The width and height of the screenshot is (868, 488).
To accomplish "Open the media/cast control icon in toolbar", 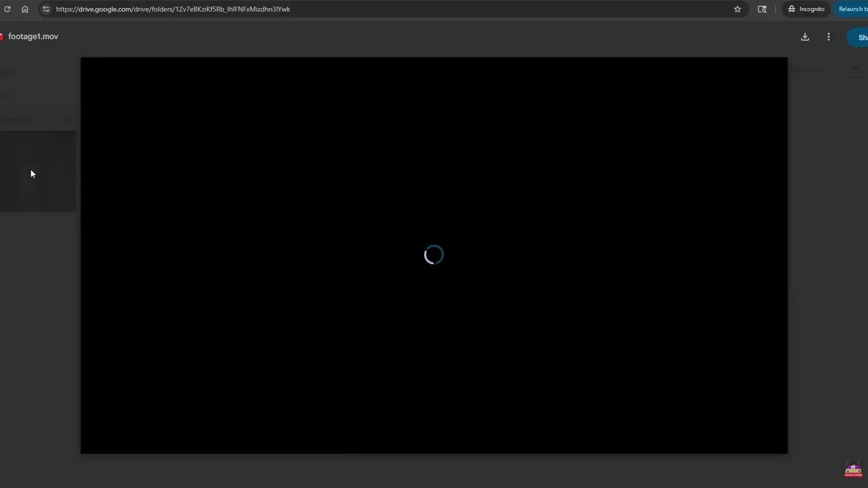I will pyautogui.click(x=762, y=9).
